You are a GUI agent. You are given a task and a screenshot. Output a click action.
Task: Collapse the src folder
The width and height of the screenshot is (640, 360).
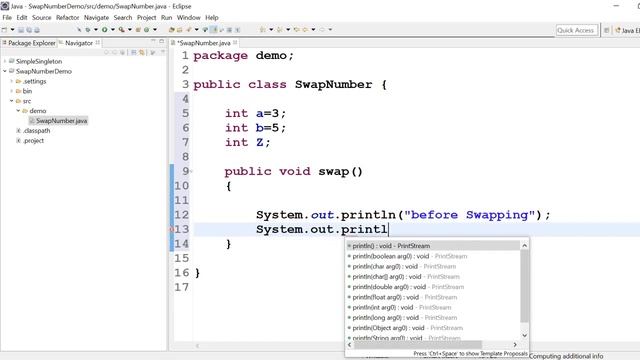[x=11, y=101]
